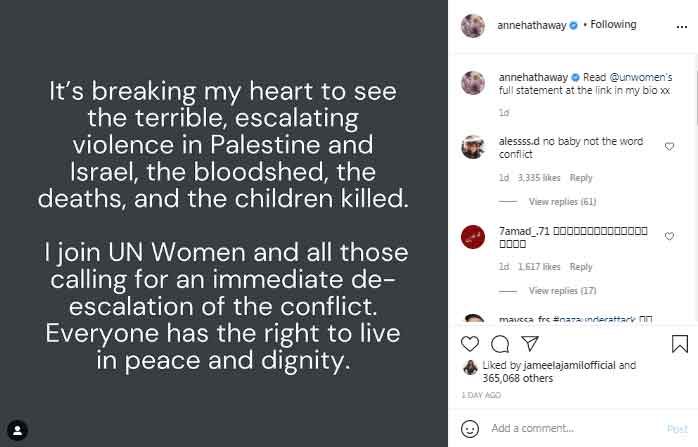This screenshot has height=447, width=698.
Task: Open the emoji picker smiley icon
Action: click(x=470, y=428)
